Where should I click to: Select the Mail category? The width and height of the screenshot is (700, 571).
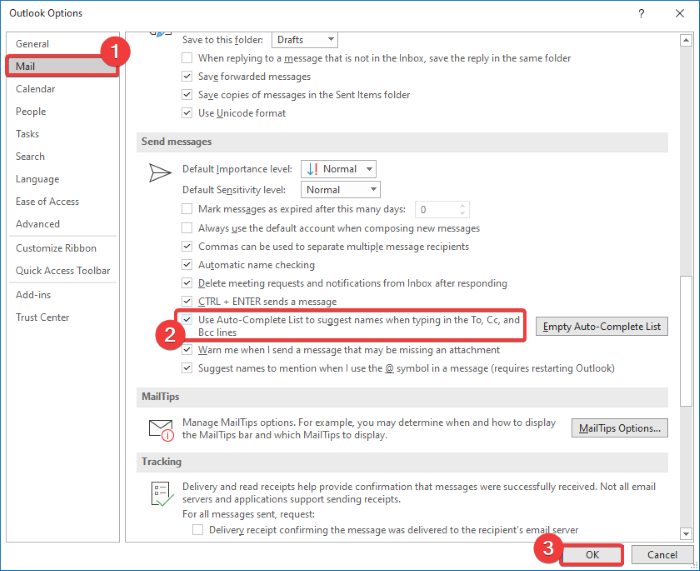point(62,66)
